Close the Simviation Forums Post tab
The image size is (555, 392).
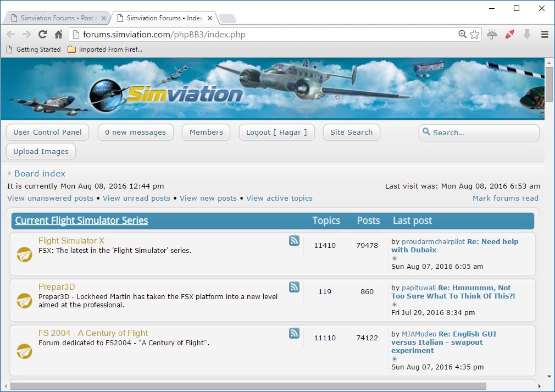(104, 18)
